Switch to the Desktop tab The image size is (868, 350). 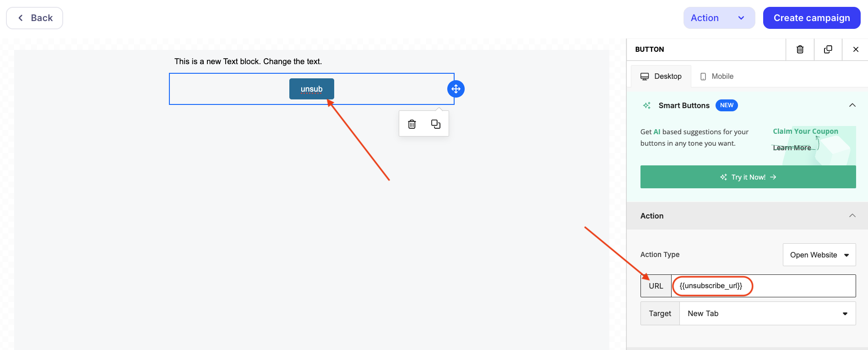pyautogui.click(x=661, y=77)
